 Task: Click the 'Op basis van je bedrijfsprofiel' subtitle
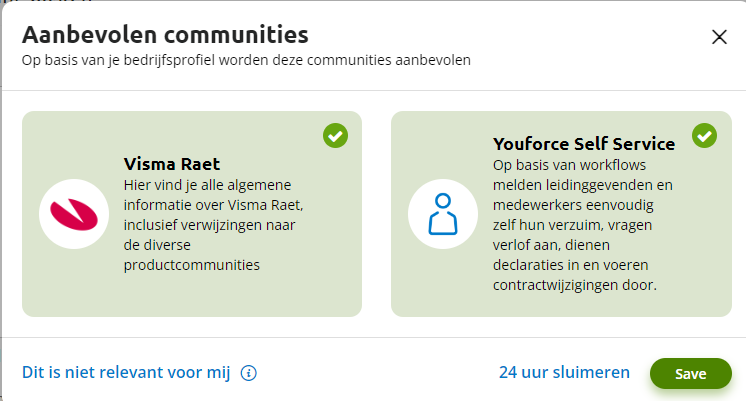pos(246,60)
